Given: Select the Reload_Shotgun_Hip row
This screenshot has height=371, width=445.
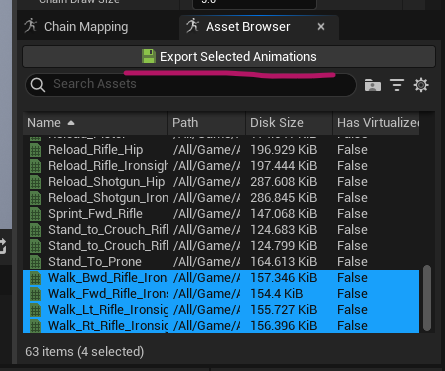Looking at the screenshot, I should coord(221,182).
